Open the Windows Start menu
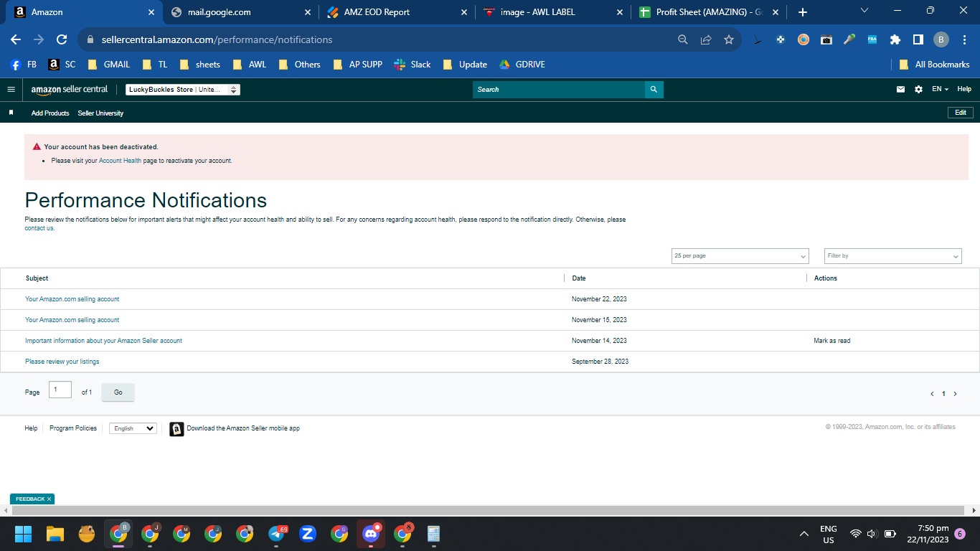 (x=24, y=534)
